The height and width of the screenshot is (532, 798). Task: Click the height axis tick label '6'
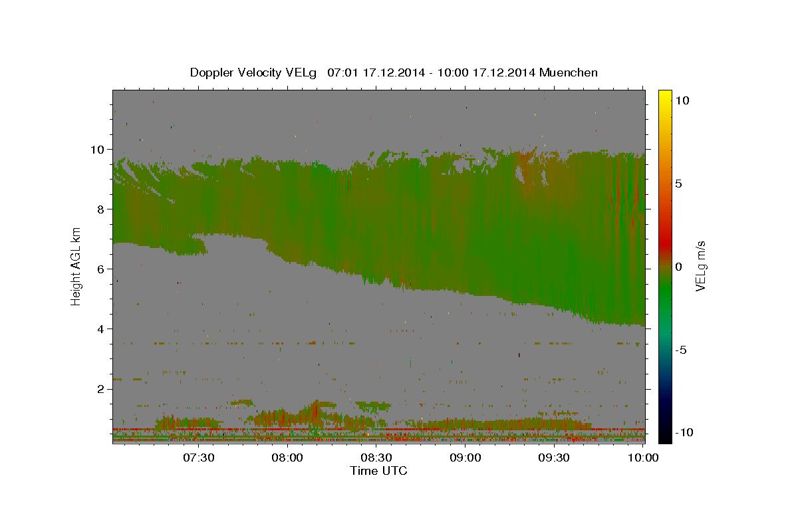click(102, 269)
